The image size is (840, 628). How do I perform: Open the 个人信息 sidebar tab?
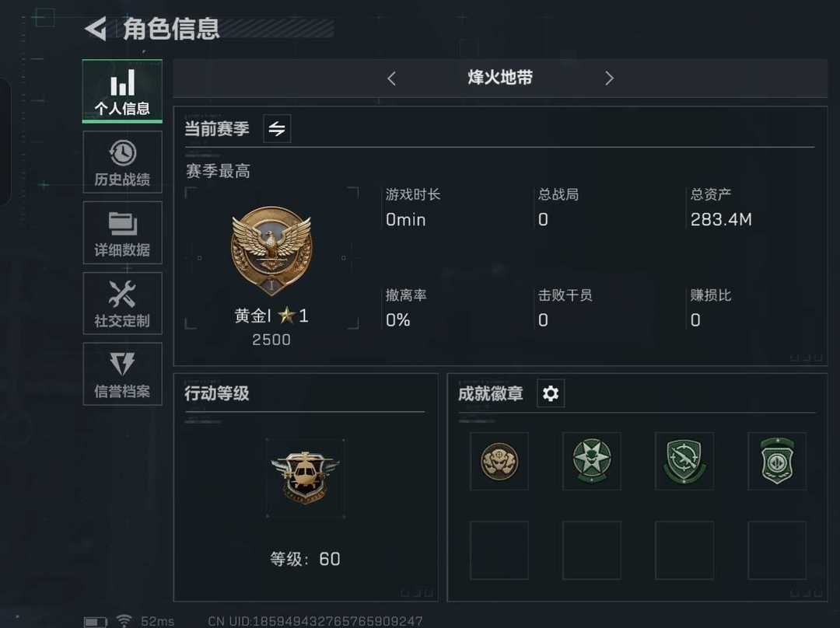[x=122, y=91]
